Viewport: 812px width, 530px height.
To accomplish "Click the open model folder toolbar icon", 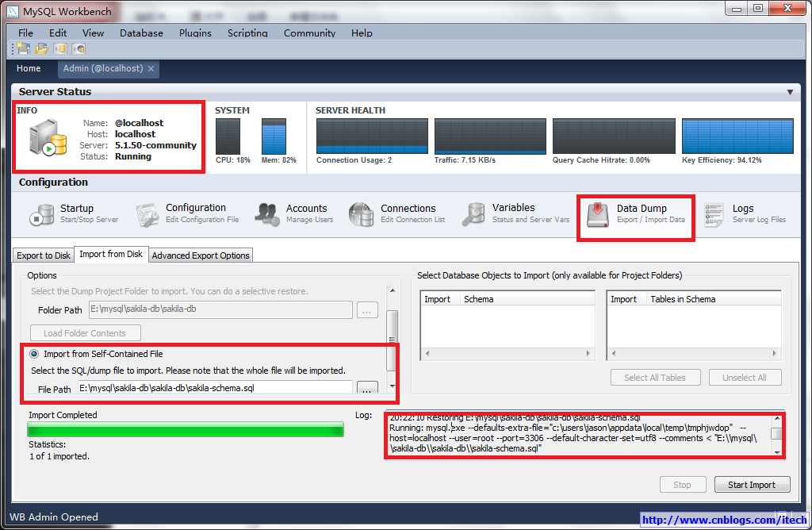I will [41, 49].
